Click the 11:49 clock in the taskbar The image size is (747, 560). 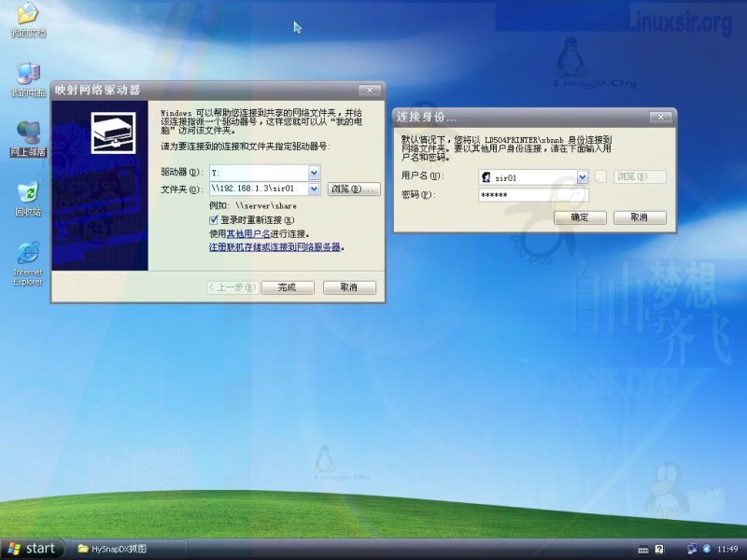pyautogui.click(x=727, y=549)
